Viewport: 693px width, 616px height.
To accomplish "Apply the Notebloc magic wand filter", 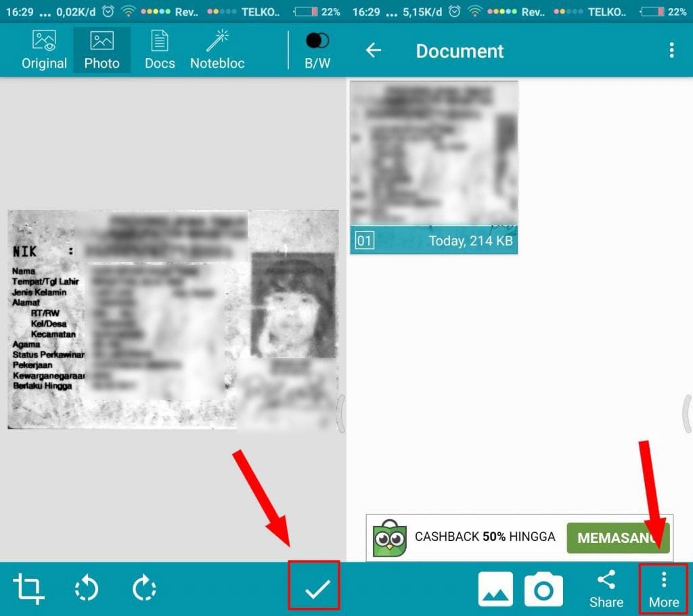I will click(217, 50).
